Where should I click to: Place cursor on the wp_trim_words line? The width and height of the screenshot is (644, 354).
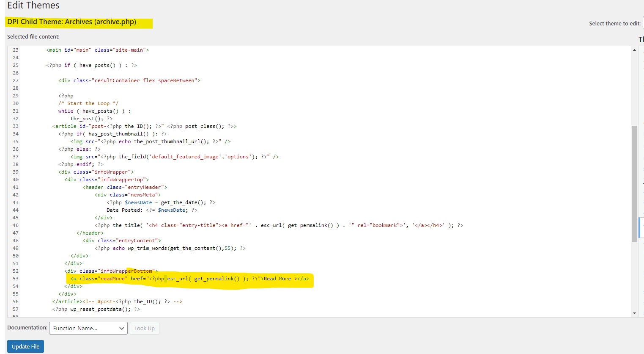[170, 248]
